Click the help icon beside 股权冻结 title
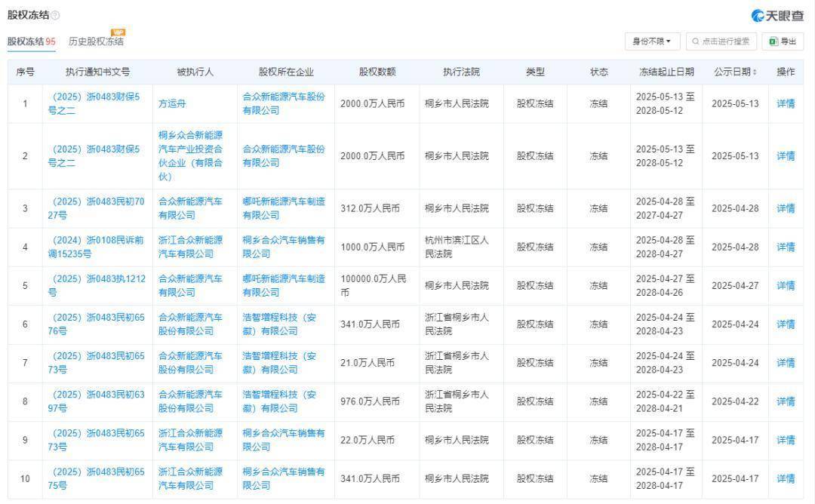Image resolution: width=815 pixels, height=504 pixels. point(55,16)
